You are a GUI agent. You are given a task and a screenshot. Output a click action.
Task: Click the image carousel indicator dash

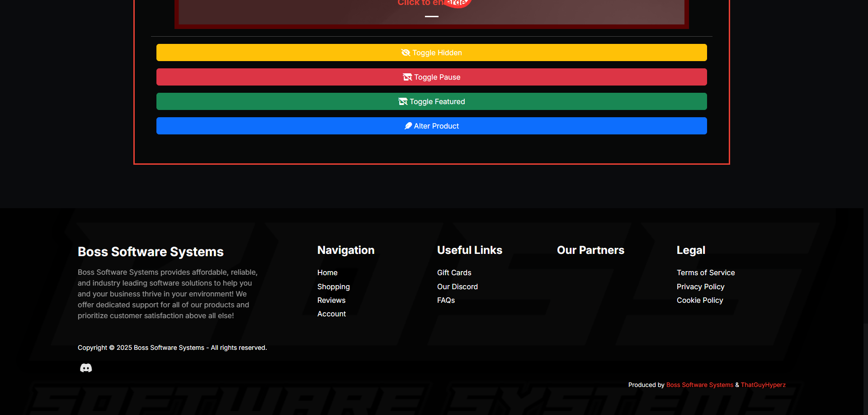[x=432, y=16]
